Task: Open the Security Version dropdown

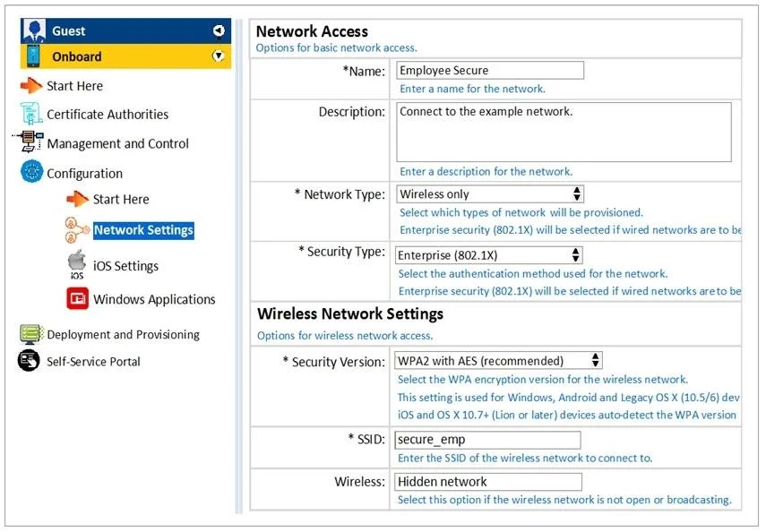Action: click(498, 361)
